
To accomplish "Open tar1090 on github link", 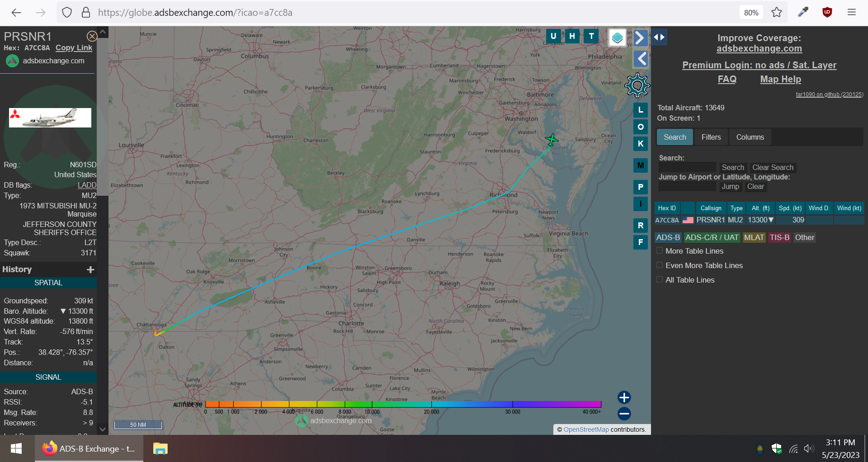I will pyautogui.click(x=829, y=94).
